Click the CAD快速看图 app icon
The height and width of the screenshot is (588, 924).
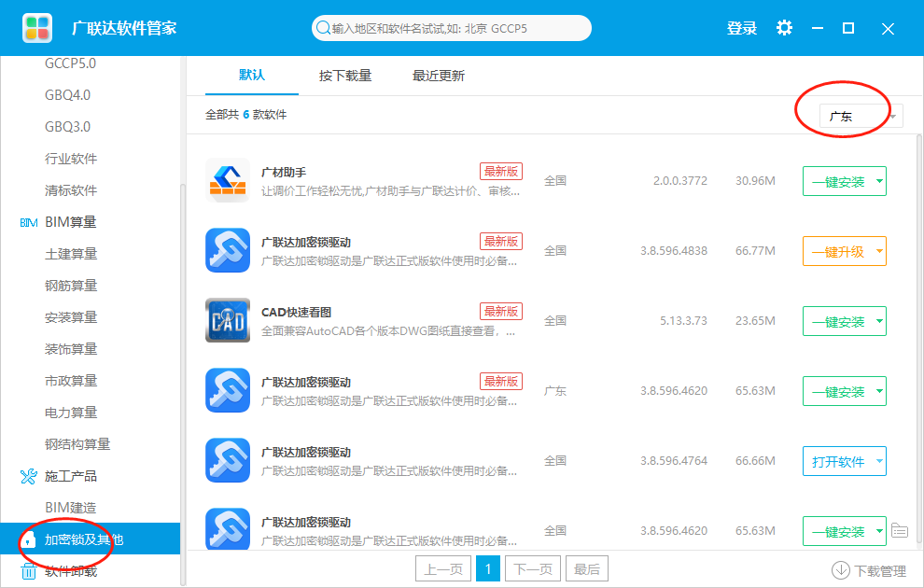(228, 320)
